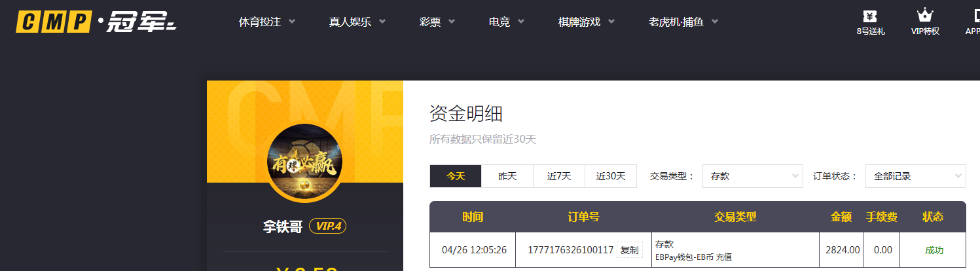
Task: Open the 交易类型 dropdown showing 存款
Action: [753, 176]
